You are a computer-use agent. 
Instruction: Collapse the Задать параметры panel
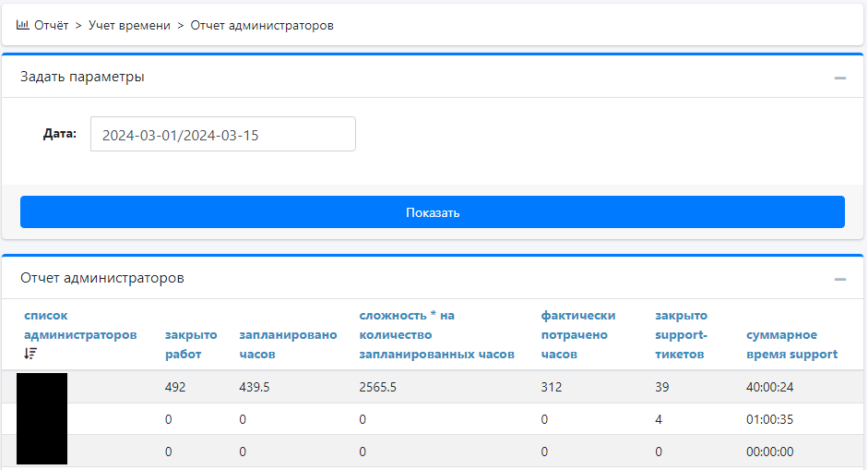(x=839, y=78)
